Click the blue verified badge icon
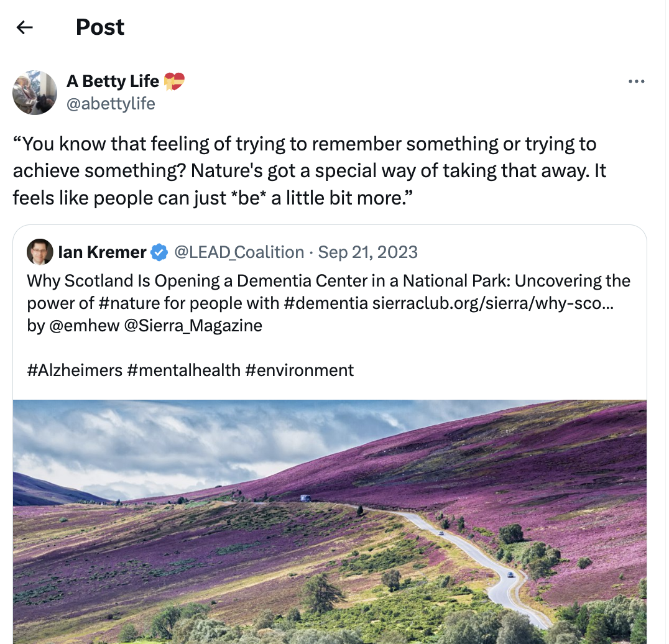Viewport: 669px width, 644px height. [x=160, y=252]
